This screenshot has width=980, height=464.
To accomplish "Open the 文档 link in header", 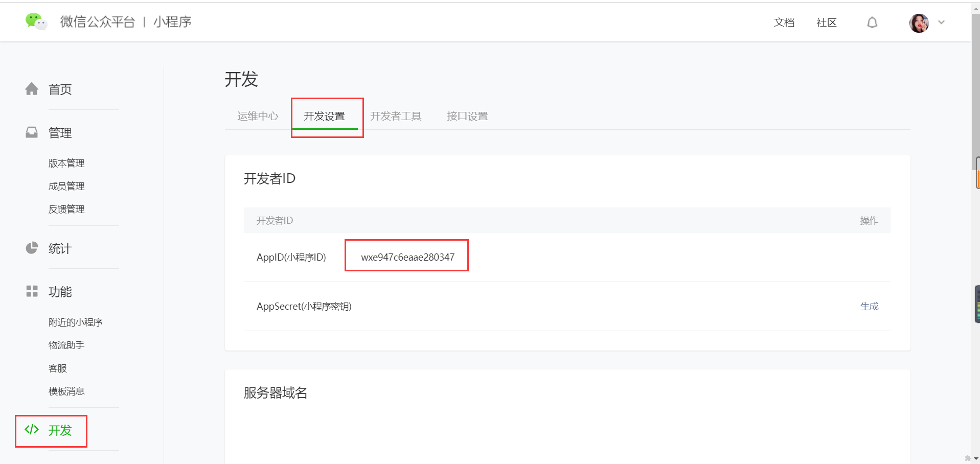I will (784, 22).
